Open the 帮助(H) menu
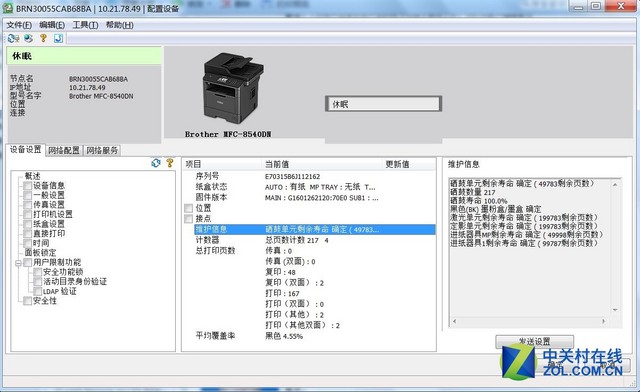The width and height of the screenshot is (640, 392). click(120, 25)
